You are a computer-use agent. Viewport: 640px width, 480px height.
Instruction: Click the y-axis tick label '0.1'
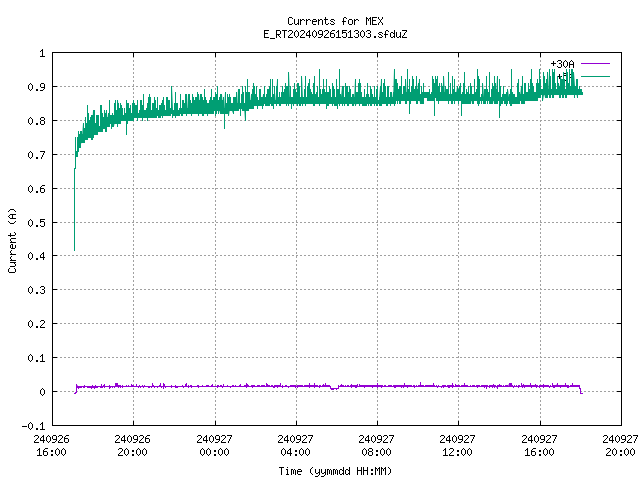(x=36, y=358)
